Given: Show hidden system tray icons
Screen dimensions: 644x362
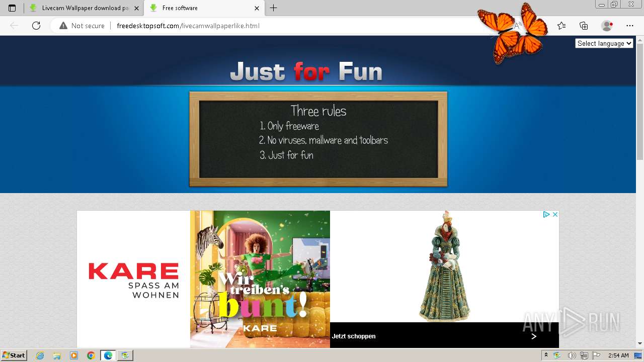Looking at the screenshot, I should point(546,355).
